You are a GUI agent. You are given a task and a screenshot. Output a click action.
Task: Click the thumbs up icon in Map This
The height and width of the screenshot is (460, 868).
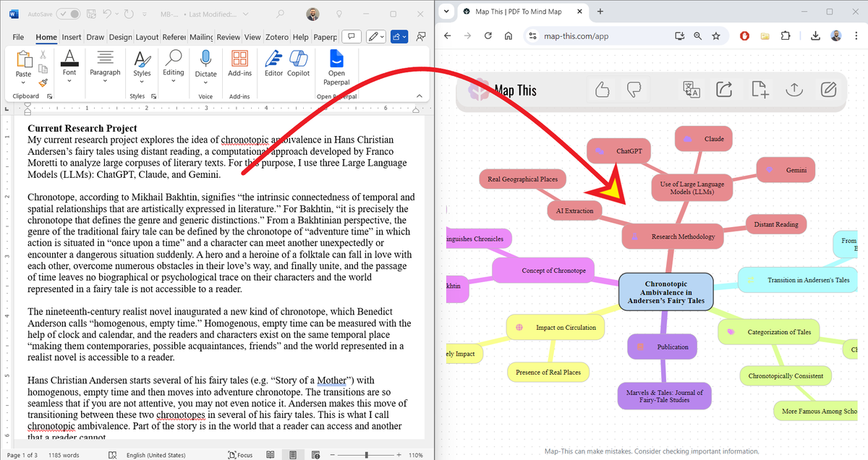602,90
